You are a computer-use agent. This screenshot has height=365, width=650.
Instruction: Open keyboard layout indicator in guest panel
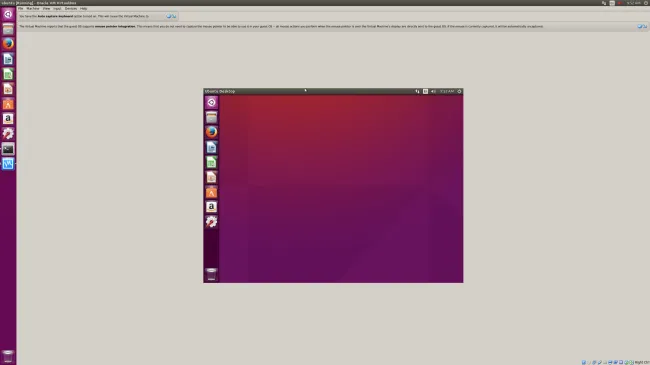(x=425, y=91)
